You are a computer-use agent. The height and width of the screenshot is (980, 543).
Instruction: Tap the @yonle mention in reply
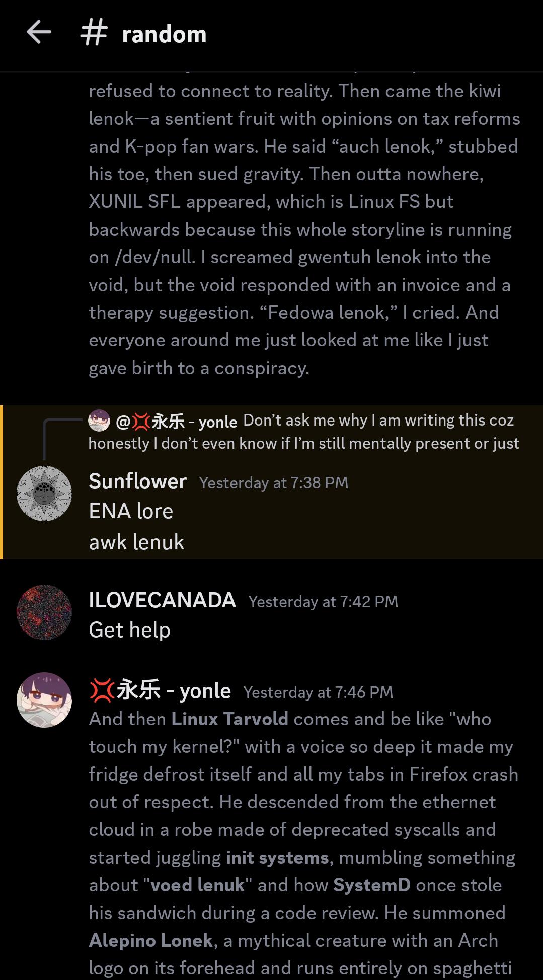pyautogui.click(x=176, y=421)
